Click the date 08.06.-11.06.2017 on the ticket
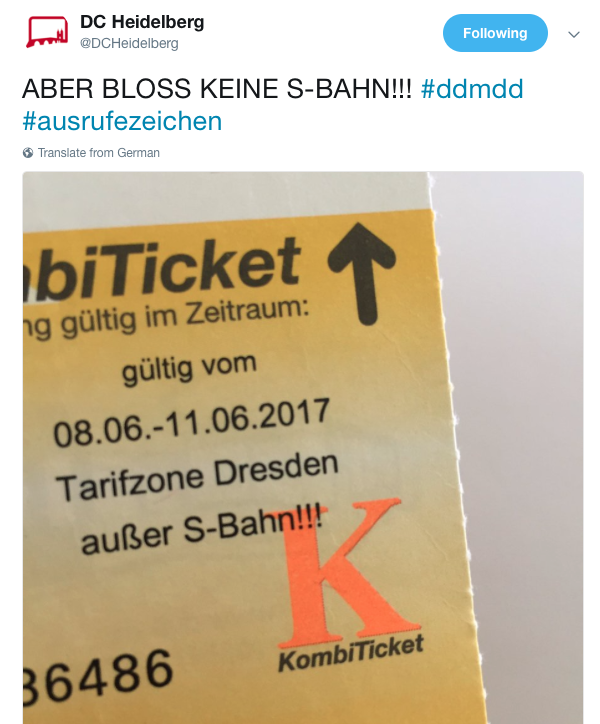The width and height of the screenshot is (600, 724). click(192, 422)
